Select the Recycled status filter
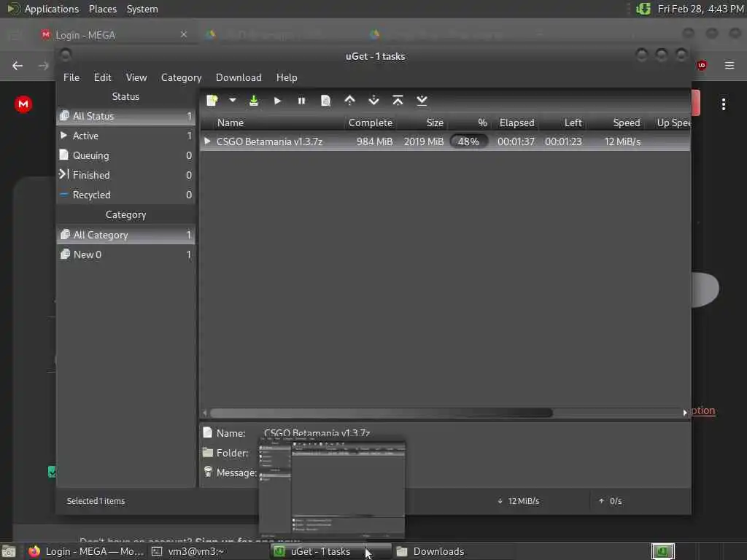This screenshot has height=560, width=747. coord(125,195)
